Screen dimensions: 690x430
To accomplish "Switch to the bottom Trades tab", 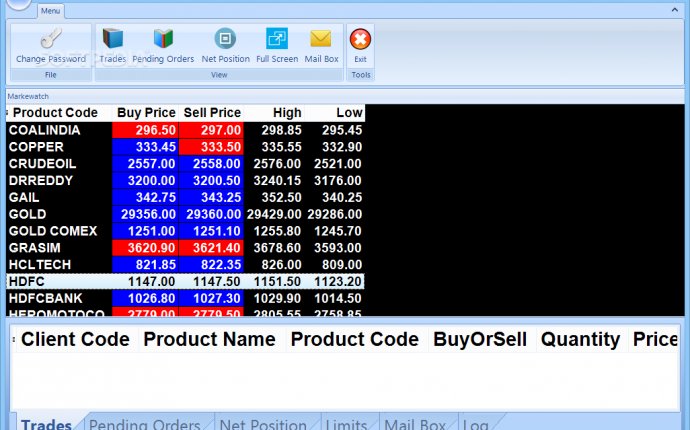I will coord(46,424).
